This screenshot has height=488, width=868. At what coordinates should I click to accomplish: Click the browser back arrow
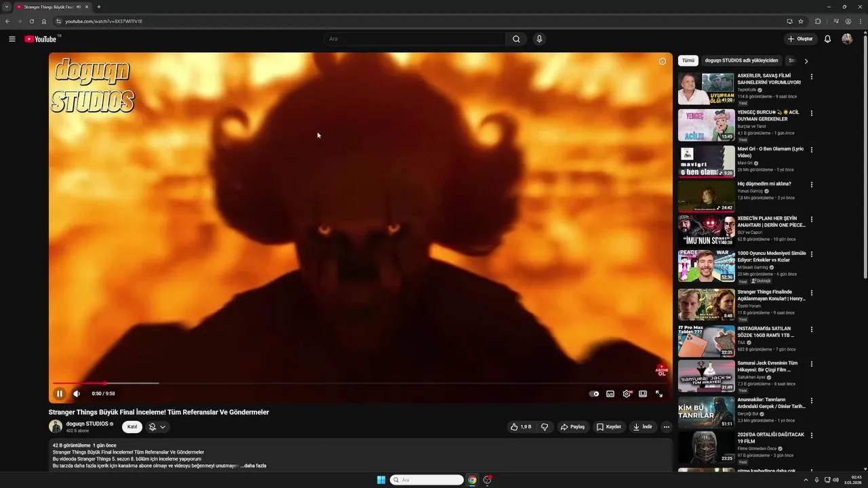[x=7, y=21]
